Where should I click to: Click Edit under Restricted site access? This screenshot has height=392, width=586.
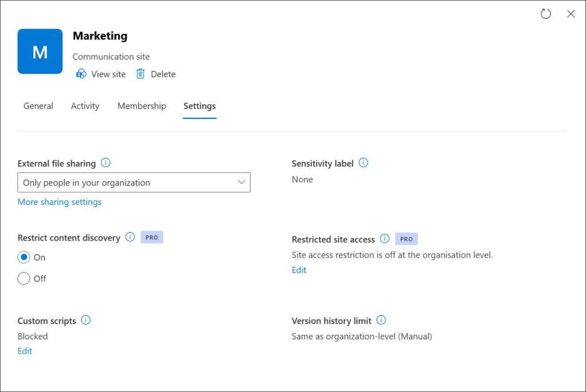tap(299, 270)
